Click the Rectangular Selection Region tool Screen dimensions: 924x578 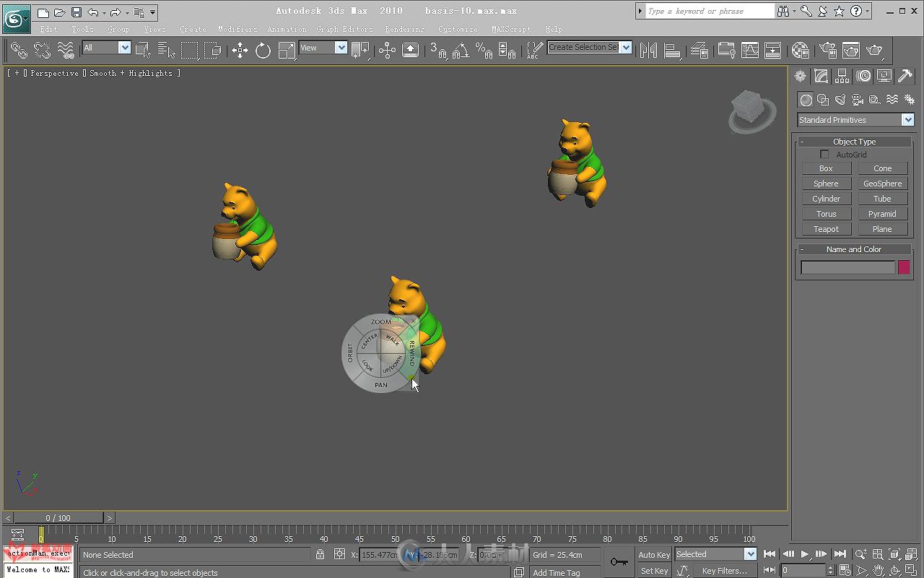(190, 50)
